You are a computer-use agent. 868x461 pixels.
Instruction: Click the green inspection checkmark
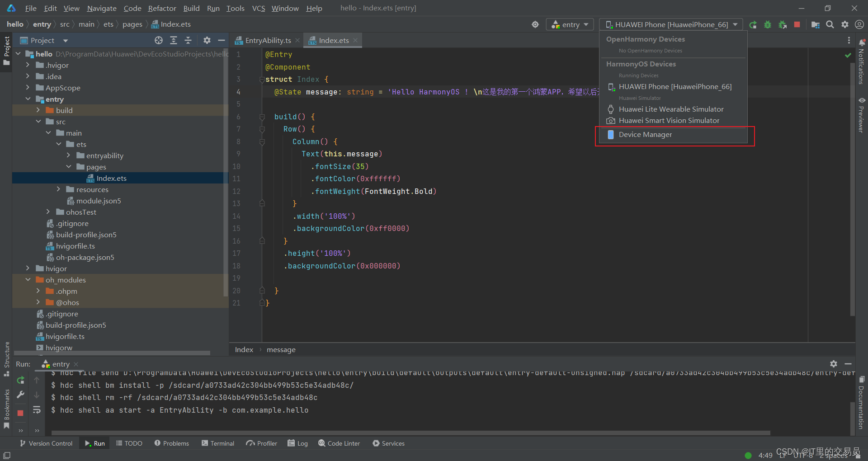[848, 55]
